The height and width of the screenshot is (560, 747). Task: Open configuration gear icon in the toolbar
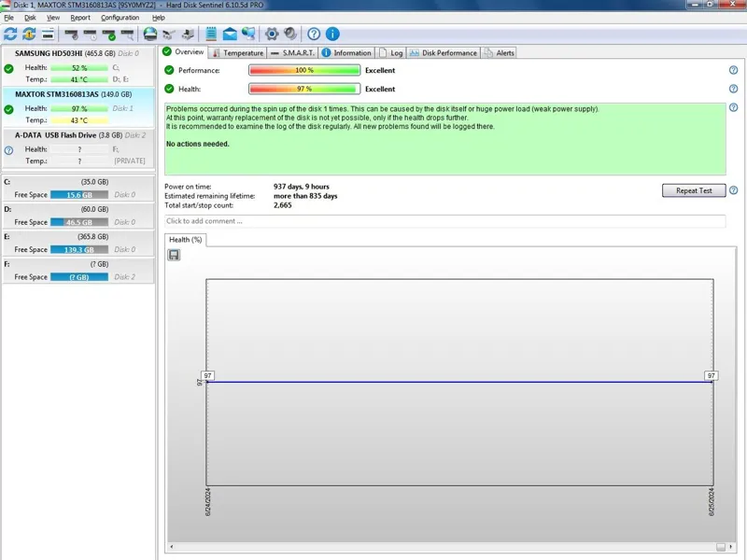tap(272, 35)
